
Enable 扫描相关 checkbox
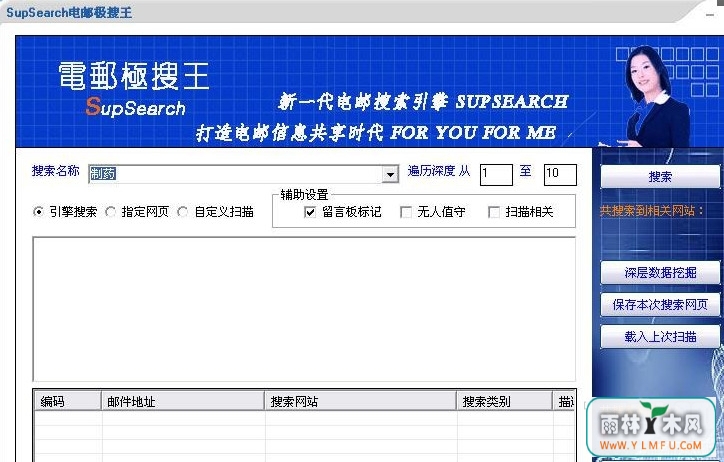click(494, 212)
